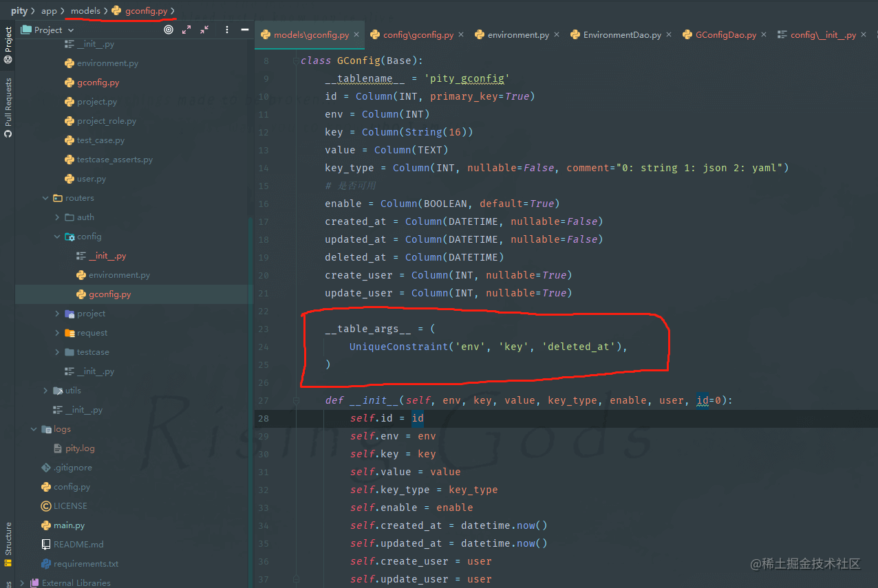Select test_case.py in tree
This screenshot has width=878, height=588.
(100, 140)
